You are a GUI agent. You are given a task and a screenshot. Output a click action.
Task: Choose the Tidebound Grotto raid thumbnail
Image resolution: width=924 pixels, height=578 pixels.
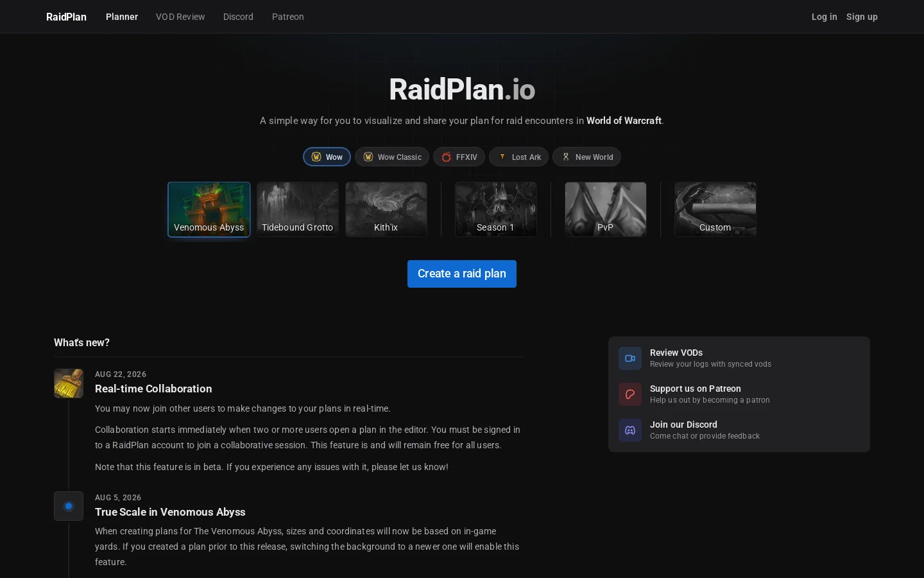point(298,209)
